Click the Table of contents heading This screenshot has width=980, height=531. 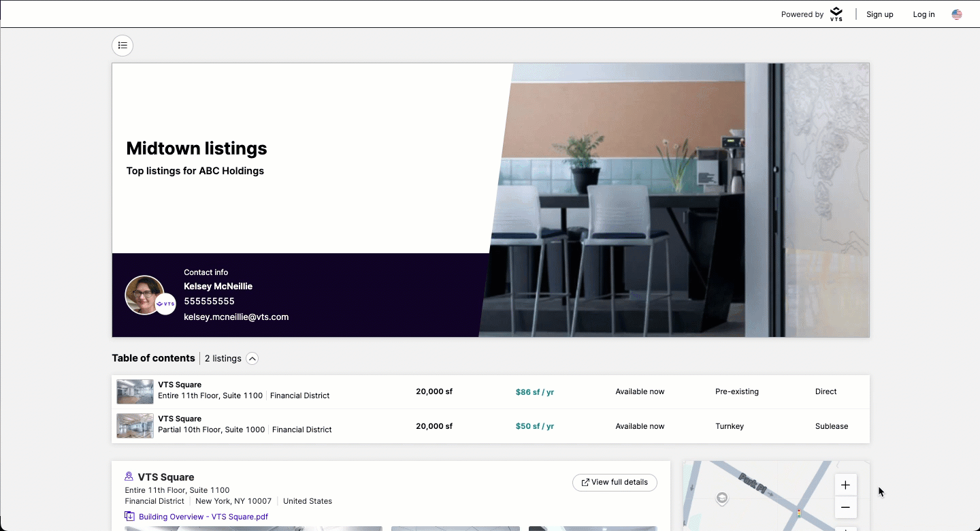(154, 358)
